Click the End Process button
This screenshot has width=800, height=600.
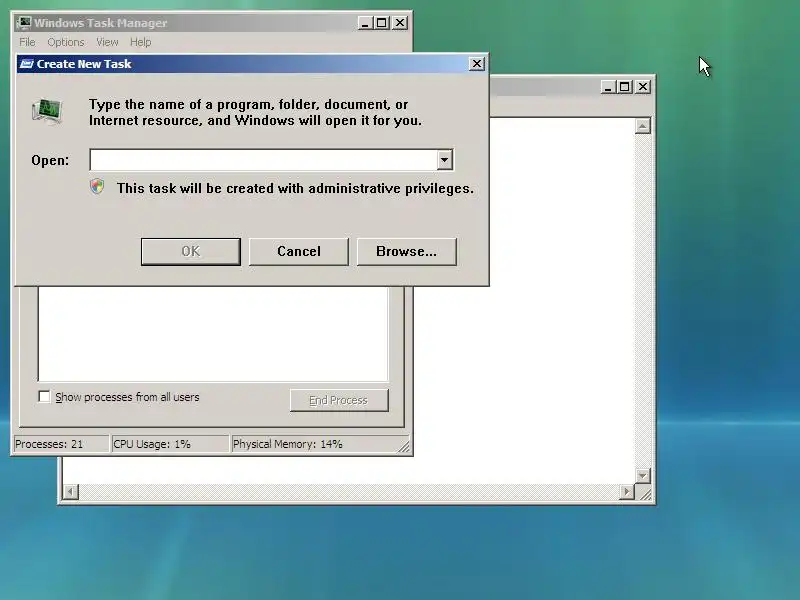339,400
